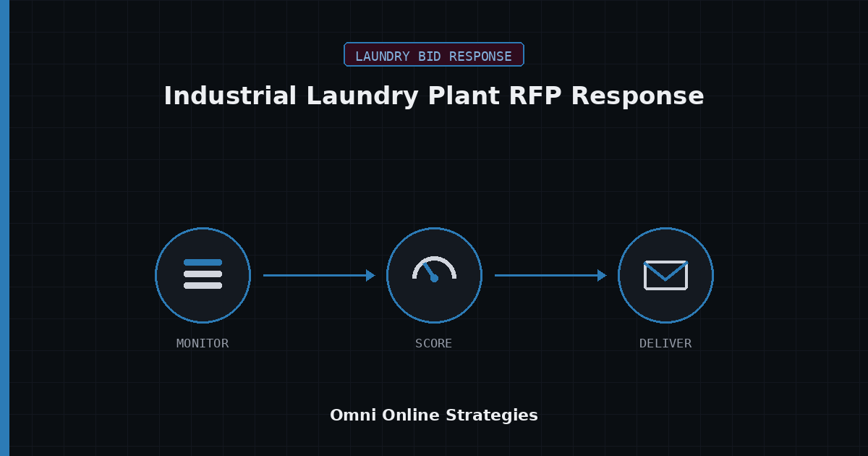Viewport: 868px width, 456px height.
Task: Click the SCORE label
Action: (x=434, y=343)
